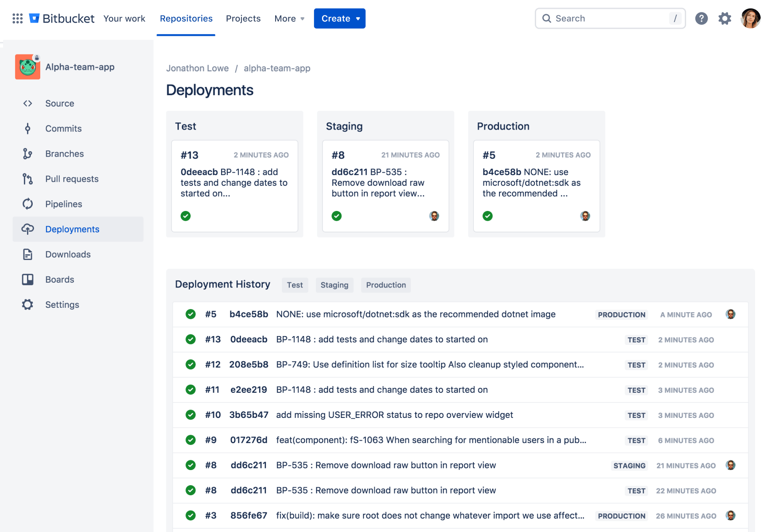
Task: Open the Pipelines panel
Action: point(27,204)
